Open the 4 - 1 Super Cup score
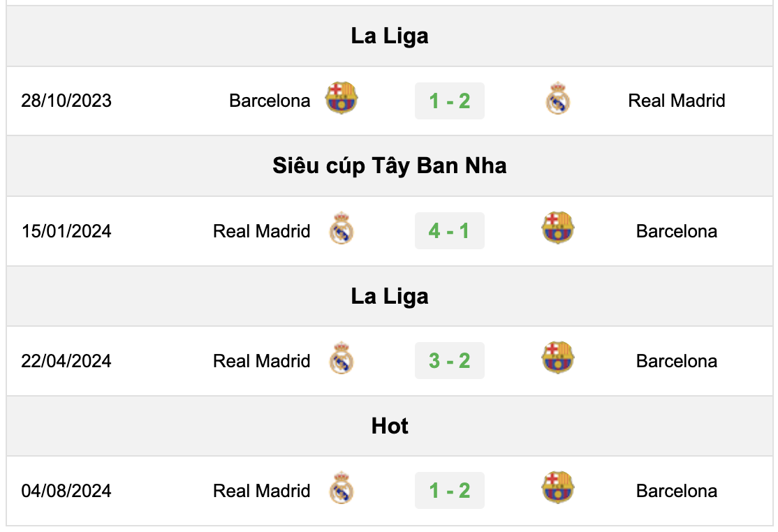The height and width of the screenshot is (532, 778). pyautogui.click(x=450, y=231)
